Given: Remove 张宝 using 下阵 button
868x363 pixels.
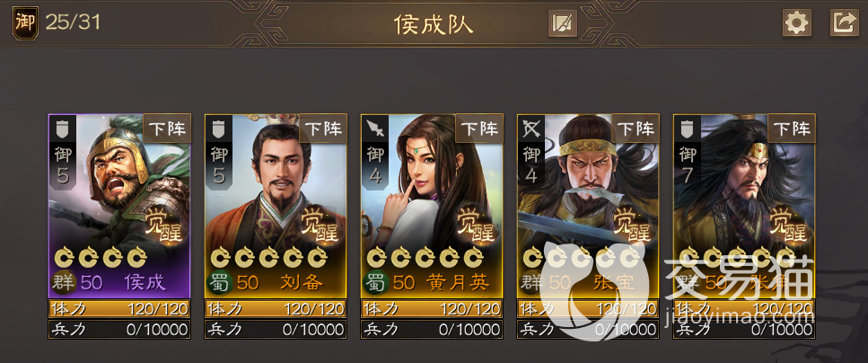Looking at the screenshot, I should tap(636, 128).
